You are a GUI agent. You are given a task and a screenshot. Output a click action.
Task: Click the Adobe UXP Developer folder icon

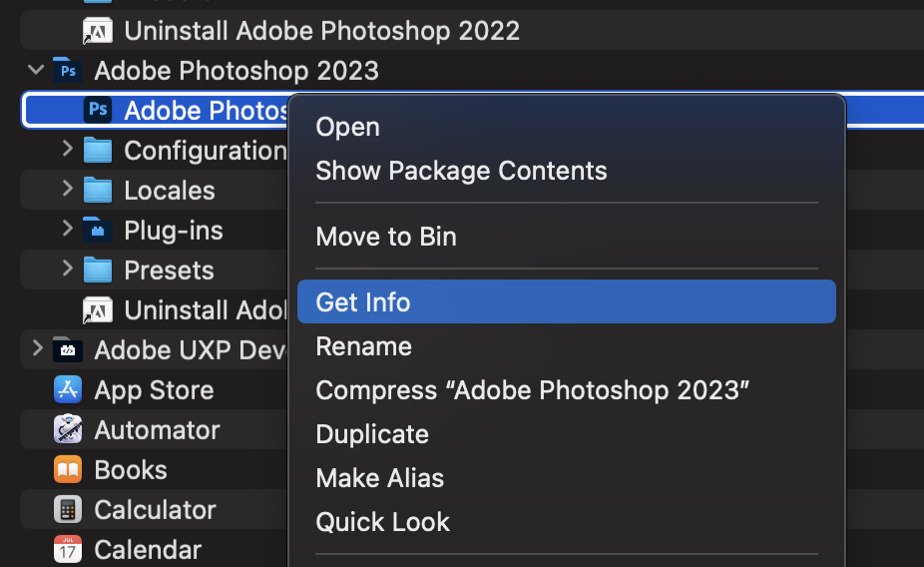[68, 349]
